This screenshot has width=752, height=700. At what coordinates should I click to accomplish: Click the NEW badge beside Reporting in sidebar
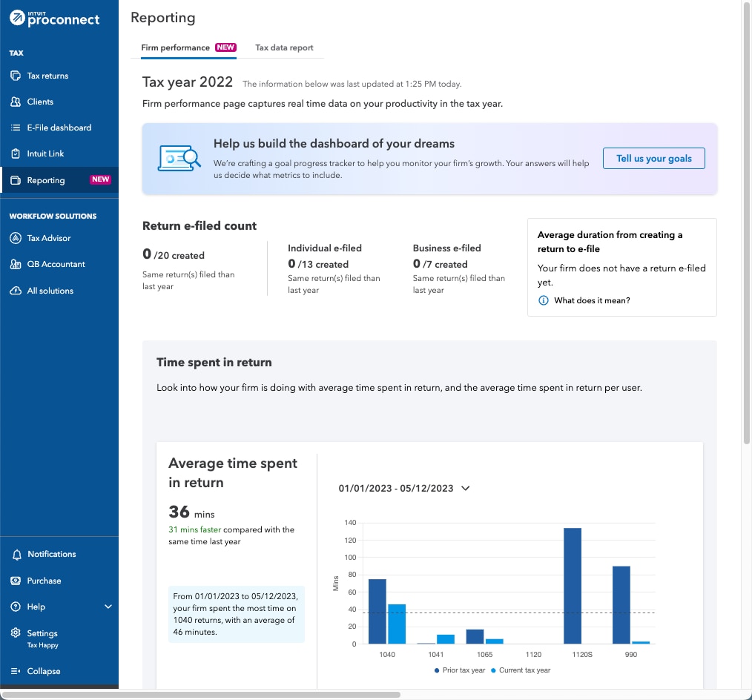coord(101,179)
